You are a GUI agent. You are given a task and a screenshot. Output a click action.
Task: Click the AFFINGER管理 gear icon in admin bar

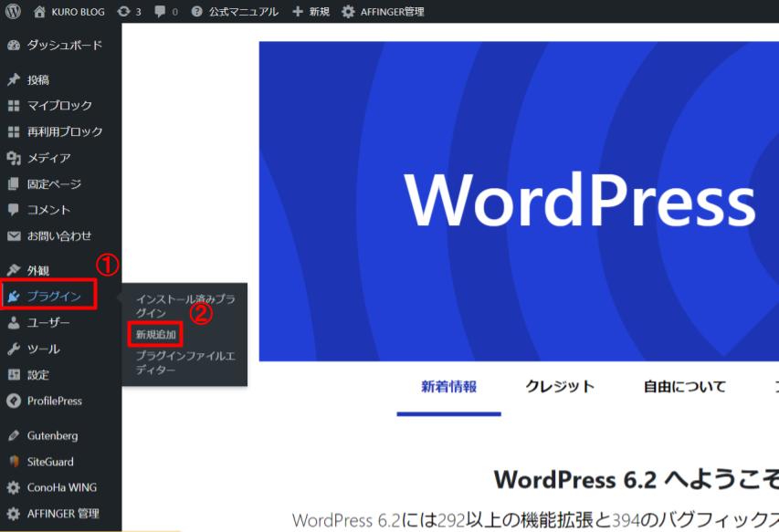click(348, 12)
